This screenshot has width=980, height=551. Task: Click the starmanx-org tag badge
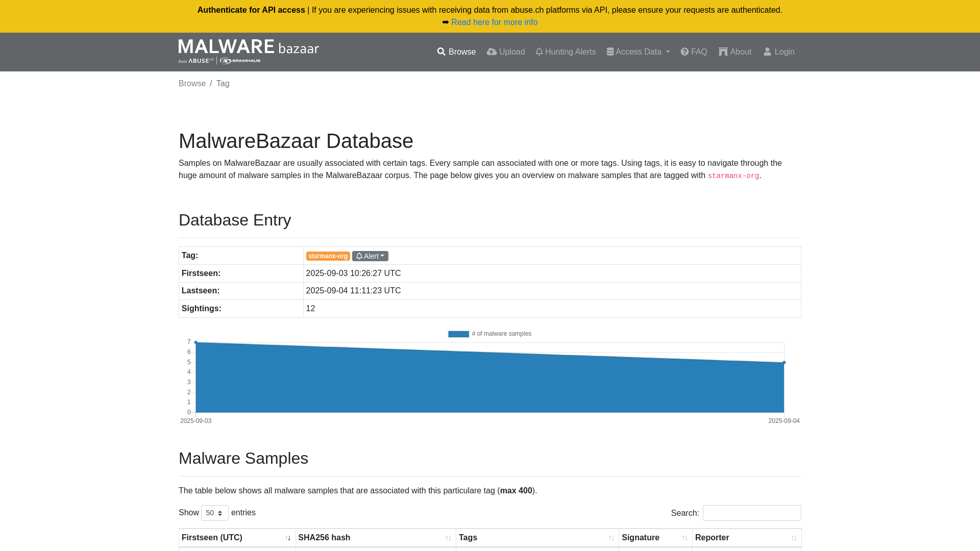328,256
